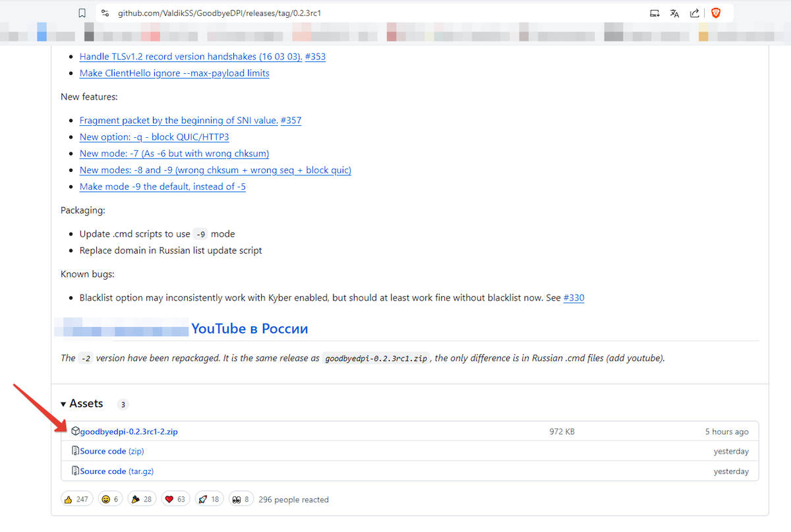
Task: Open Make mode -9 the default link
Action: (x=162, y=187)
